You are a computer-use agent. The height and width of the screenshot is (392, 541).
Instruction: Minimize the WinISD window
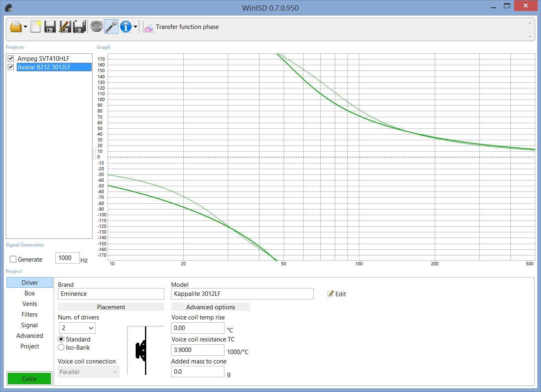pyautogui.click(x=493, y=7)
